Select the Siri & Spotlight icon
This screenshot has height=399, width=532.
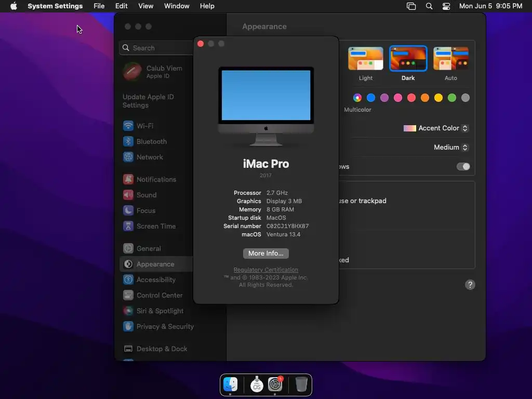click(128, 311)
